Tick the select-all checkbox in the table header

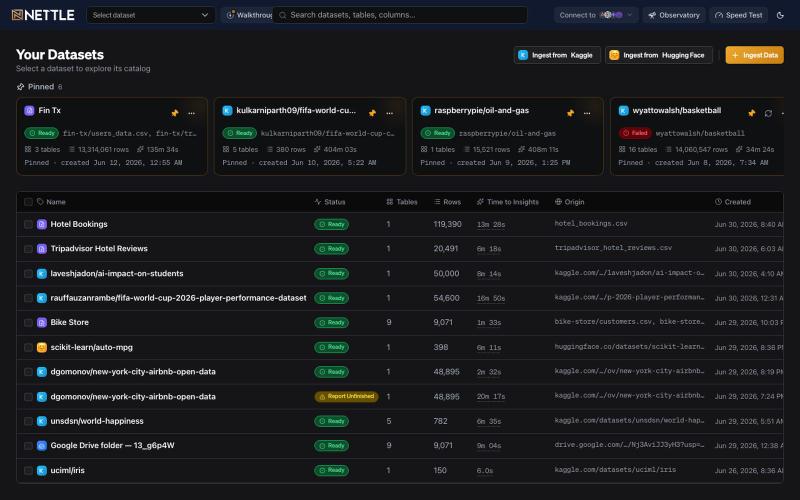tap(29, 202)
